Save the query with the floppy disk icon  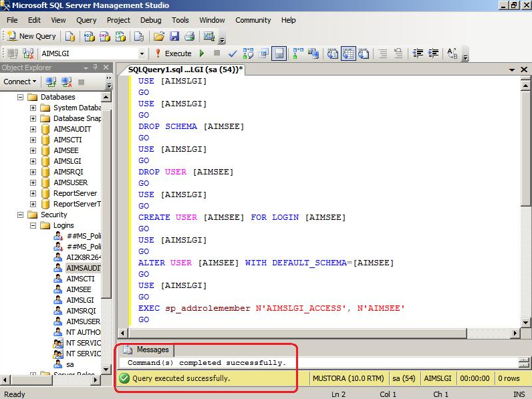coord(174,36)
